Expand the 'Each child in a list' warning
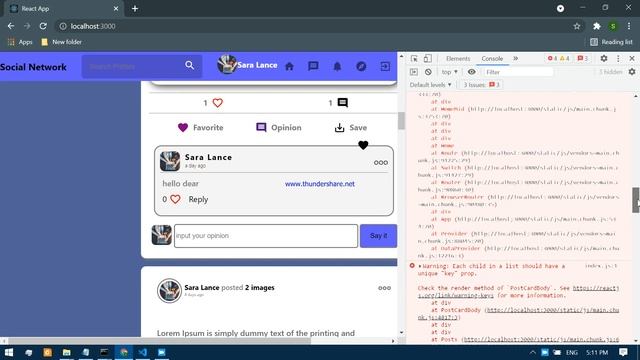Image resolution: width=640 pixels, height=360 pixels. 420,266
